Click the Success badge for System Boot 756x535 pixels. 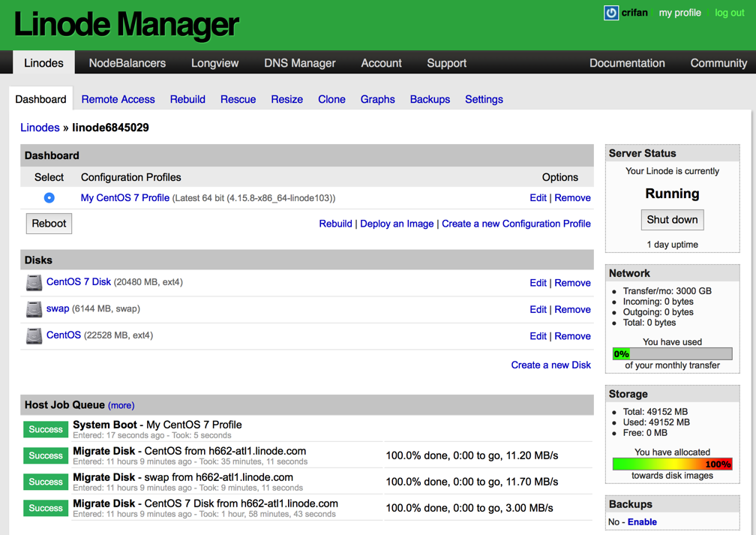(x=46, y=429)
